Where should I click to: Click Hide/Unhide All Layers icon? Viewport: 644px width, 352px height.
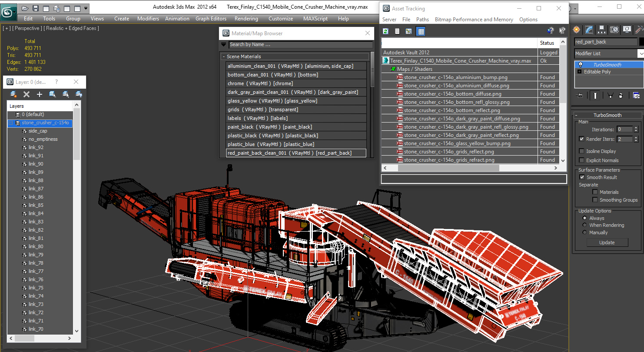pos(79,94)
